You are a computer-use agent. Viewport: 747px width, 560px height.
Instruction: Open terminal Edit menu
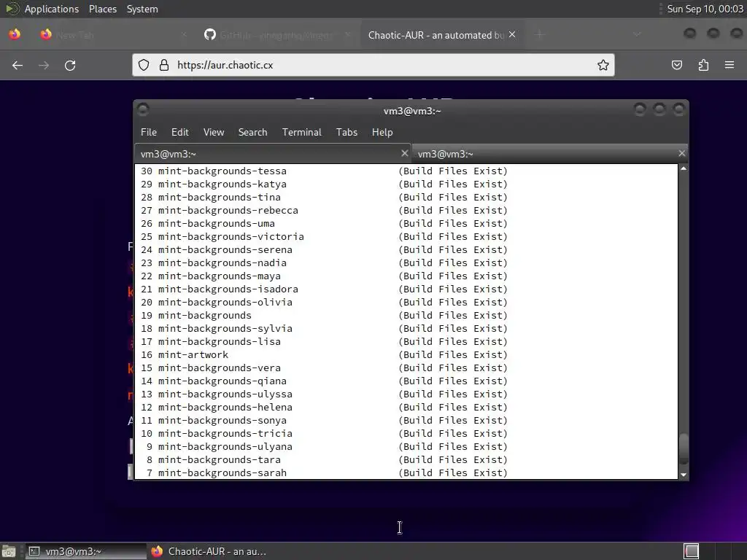coord(180,133)
